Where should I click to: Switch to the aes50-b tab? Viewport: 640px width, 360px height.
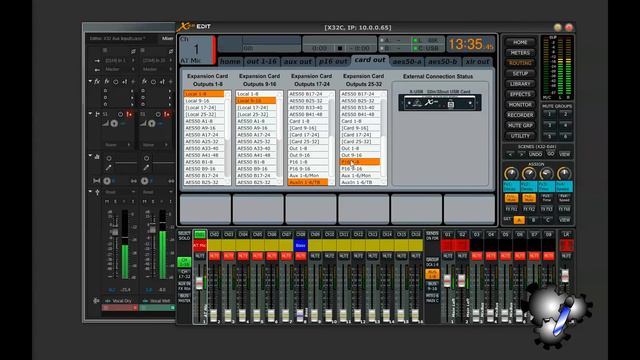(x=442, y=62)
